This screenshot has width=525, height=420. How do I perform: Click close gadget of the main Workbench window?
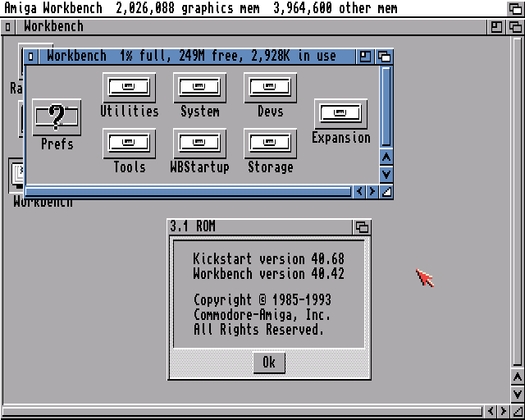coord(7,27)
